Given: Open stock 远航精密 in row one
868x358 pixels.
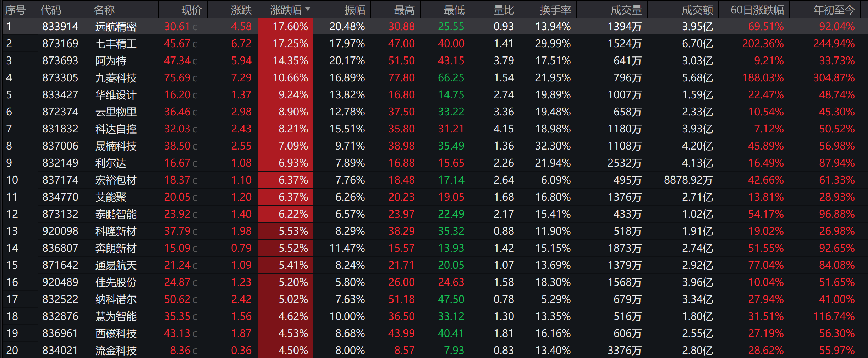Looking at the screenshot, I should (116, 27).
